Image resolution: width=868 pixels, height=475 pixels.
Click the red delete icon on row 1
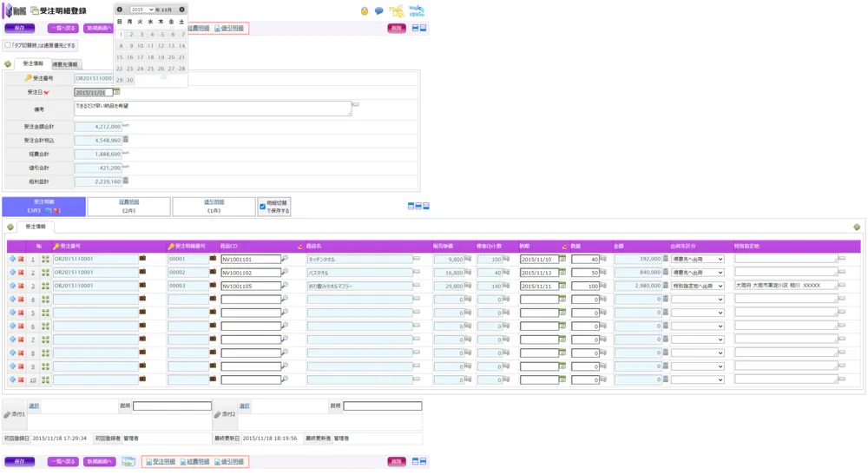coord(21,259)
